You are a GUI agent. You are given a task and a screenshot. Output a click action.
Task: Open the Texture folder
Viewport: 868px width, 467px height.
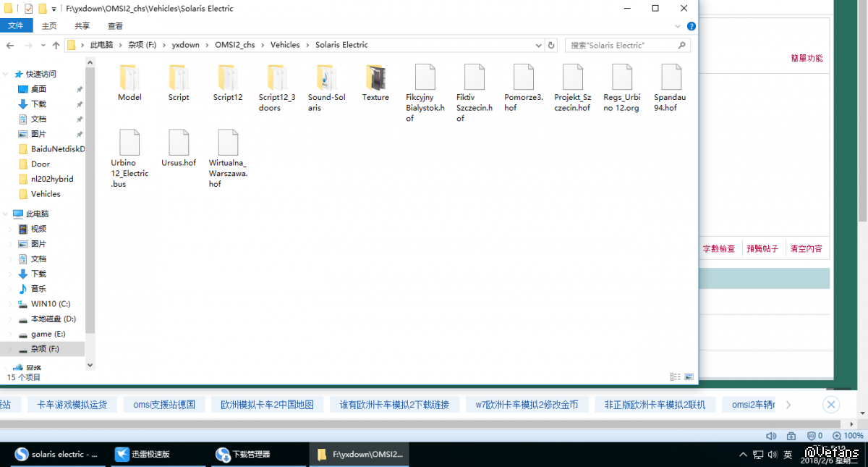[x=375, y=83]
